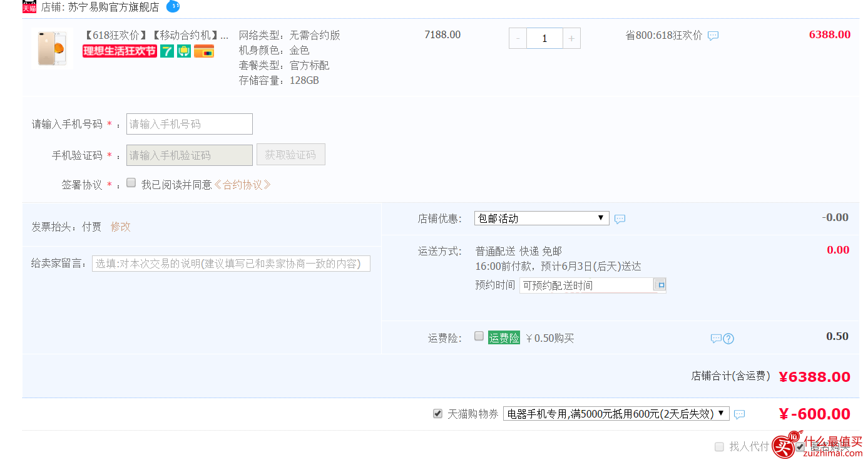Viewport: 868px width, 462px height.
Task: Click the comment icon next to 包邮活动 dropdown
Action: pyautogui.click(x=620, y=219)
